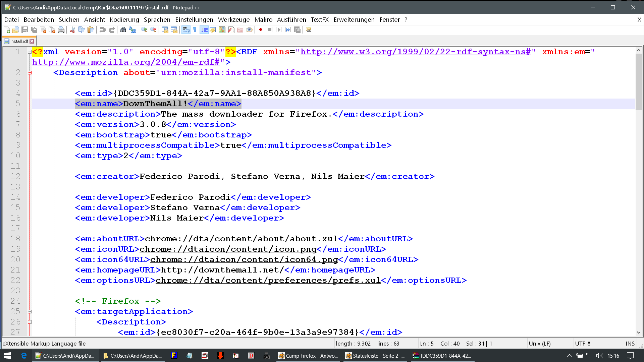Collapse the fold marker at line 2

click(x=30, y=72)
